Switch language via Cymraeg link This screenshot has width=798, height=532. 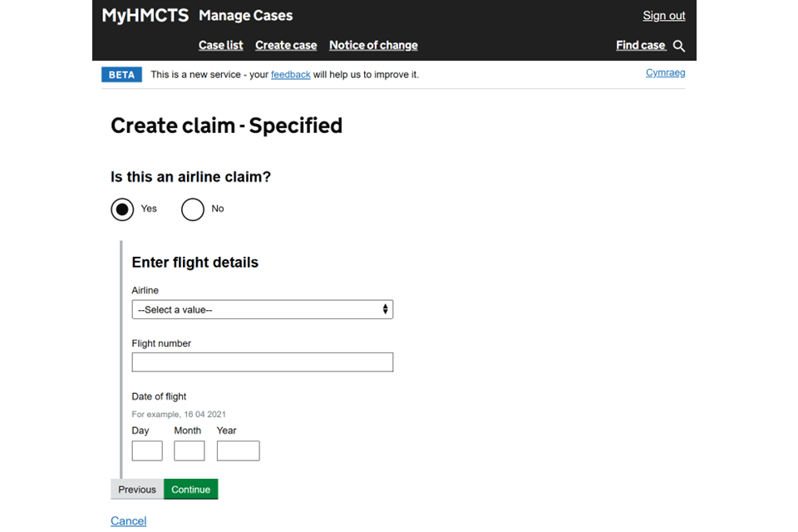coord(665,73)
